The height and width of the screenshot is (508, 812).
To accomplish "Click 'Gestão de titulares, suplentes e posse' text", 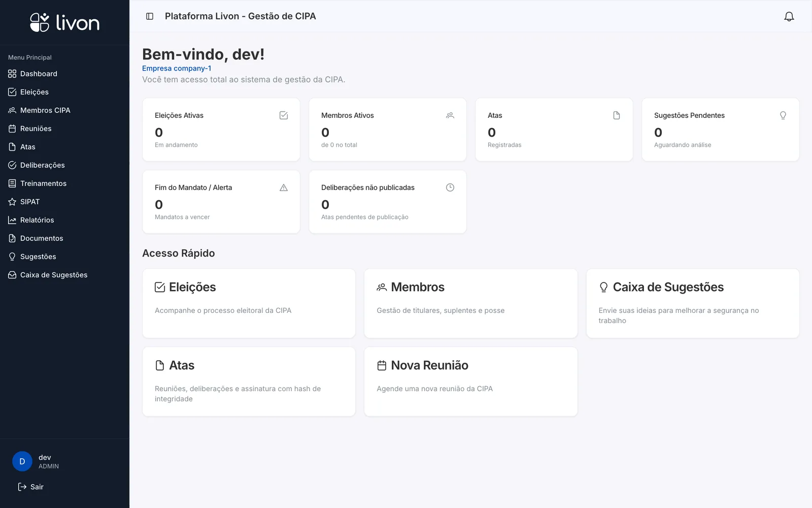I will [x=441, y=310].
